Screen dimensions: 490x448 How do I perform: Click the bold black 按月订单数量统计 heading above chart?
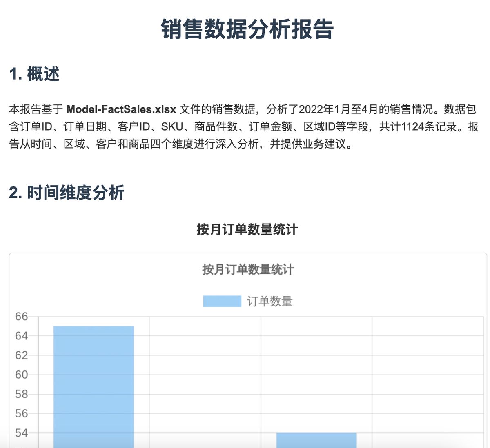coord(247,229)
